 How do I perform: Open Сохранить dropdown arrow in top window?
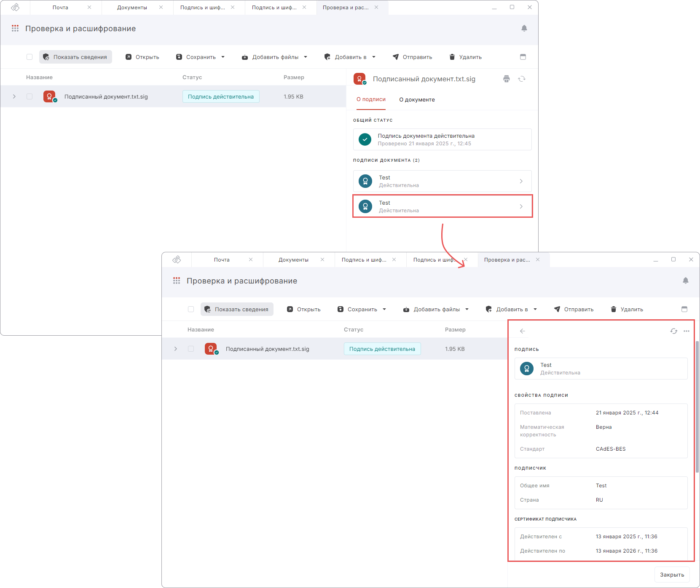[223, 57]
